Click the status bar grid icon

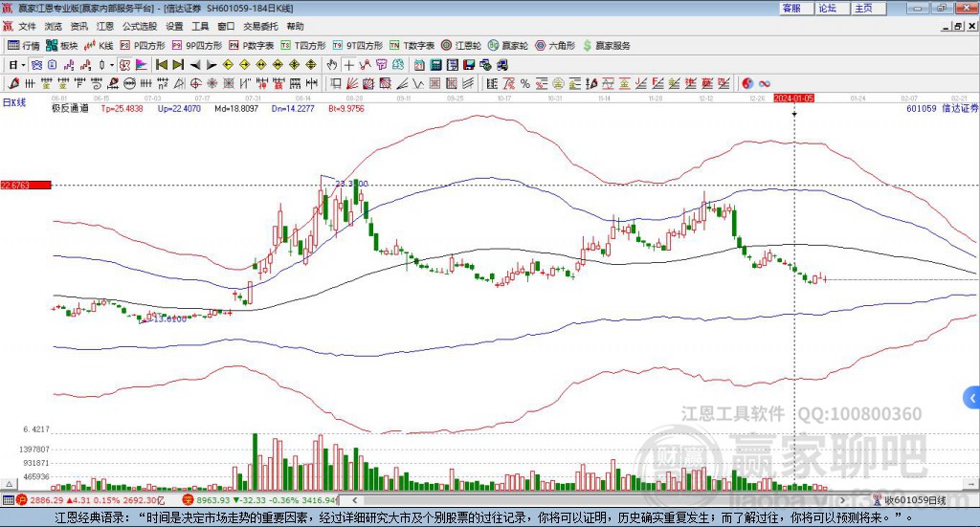pos(8,500)
